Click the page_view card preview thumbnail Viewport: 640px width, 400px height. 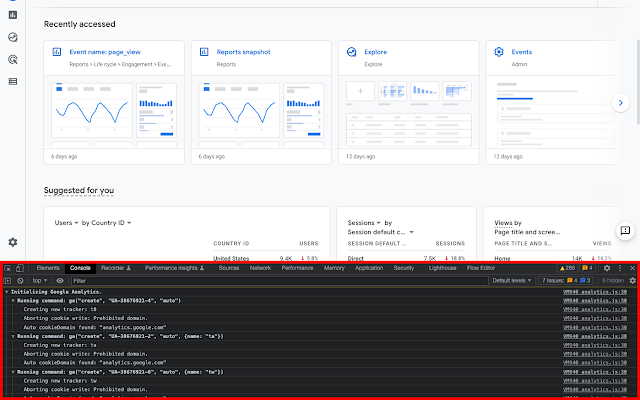[x=114, y=111]
